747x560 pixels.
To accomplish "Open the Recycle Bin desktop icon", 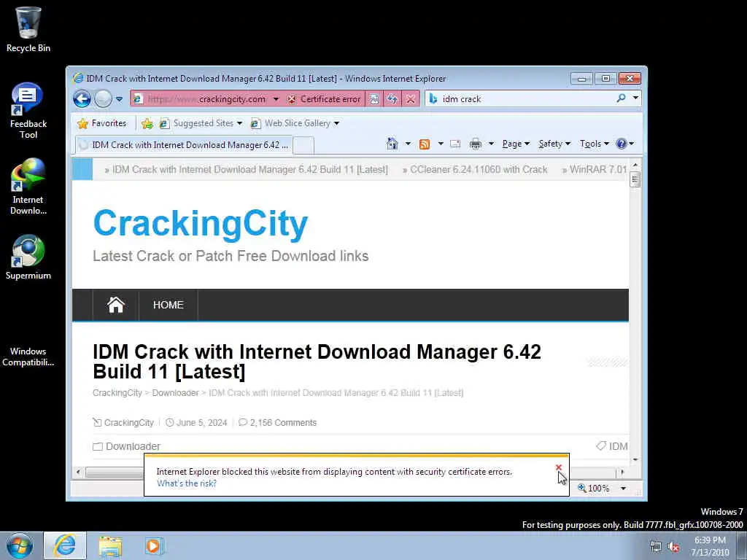I will pos(28,28).
